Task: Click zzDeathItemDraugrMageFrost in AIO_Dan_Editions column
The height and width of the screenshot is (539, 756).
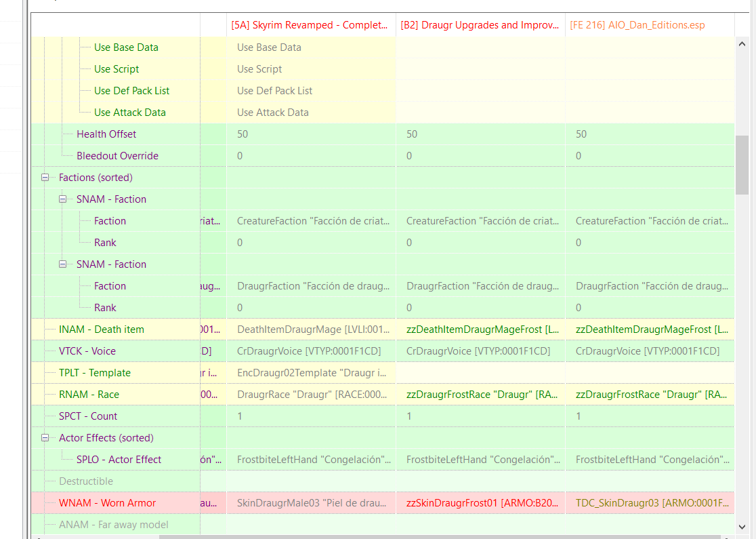Action: click(650, 330)
